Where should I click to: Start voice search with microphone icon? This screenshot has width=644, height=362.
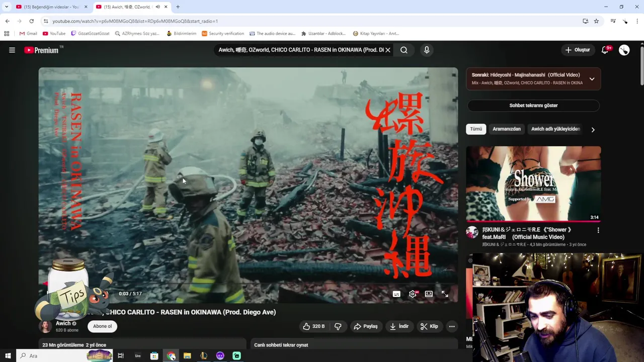427,50
